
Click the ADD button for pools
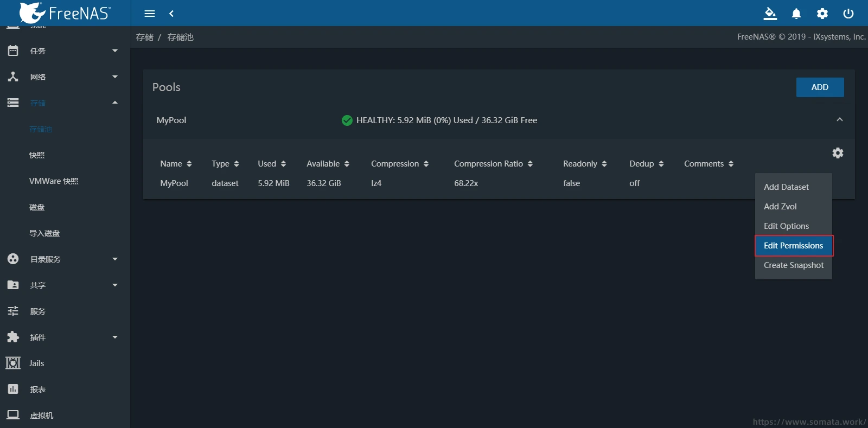[819, 87]
